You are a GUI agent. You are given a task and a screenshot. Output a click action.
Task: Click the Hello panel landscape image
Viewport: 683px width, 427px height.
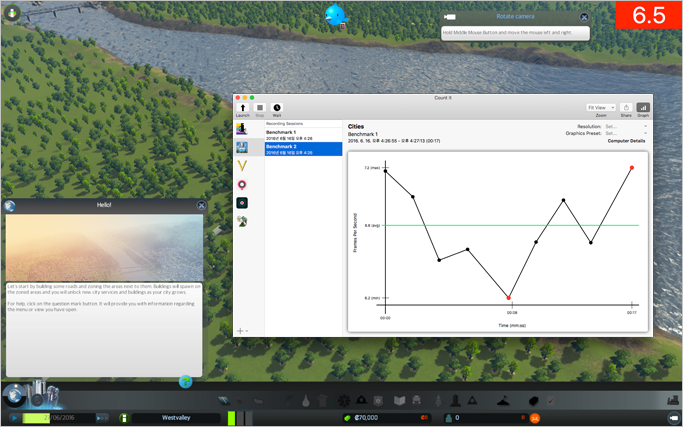click(x=104, y=247)
